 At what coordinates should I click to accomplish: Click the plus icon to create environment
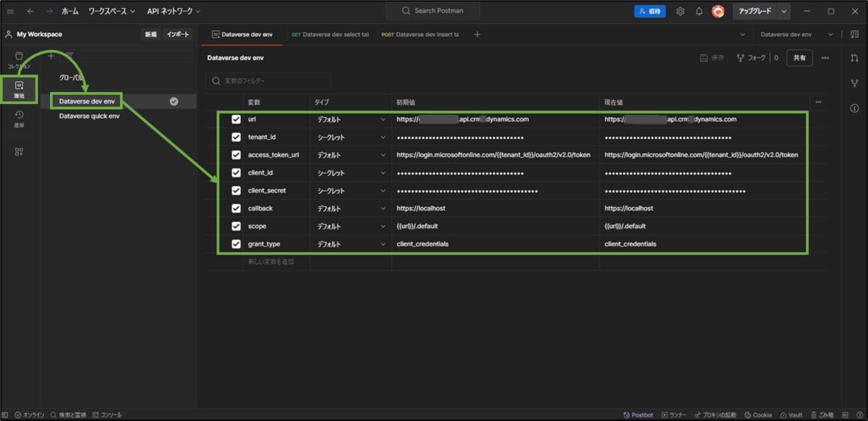[x=51, y=56]
